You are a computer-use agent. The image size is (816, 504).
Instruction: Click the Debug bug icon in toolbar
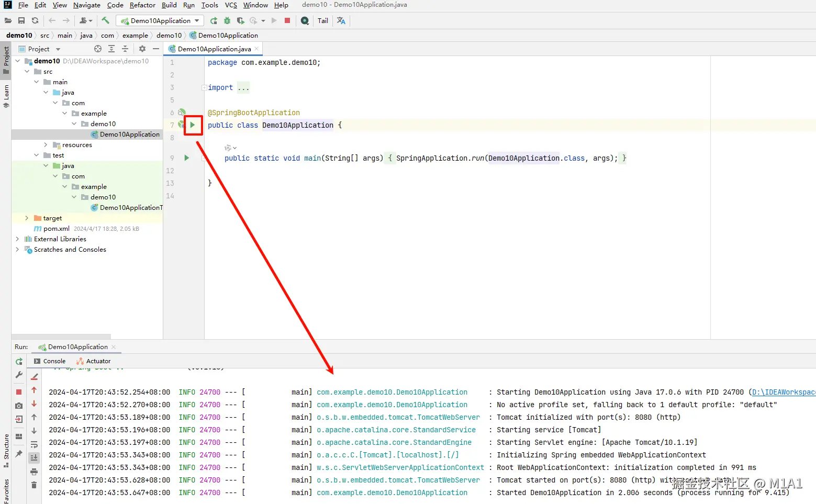[227, 21]
